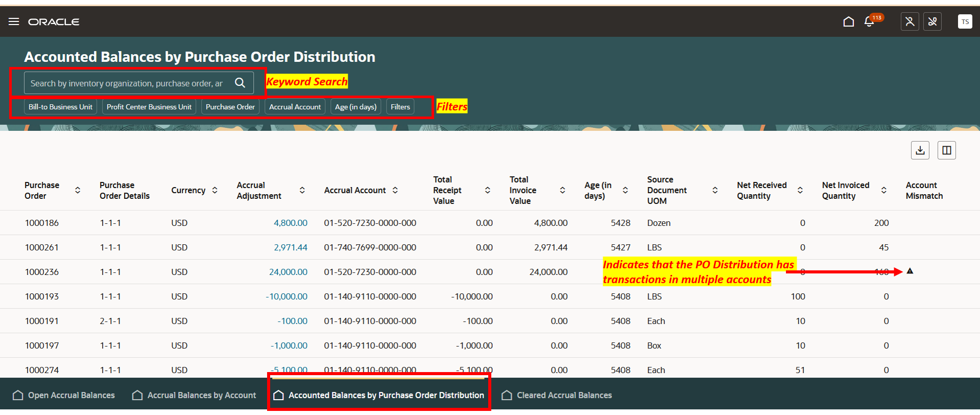Sort by Age (in days) column
This screenshot has width=980, height=415.
coord(626,190)
